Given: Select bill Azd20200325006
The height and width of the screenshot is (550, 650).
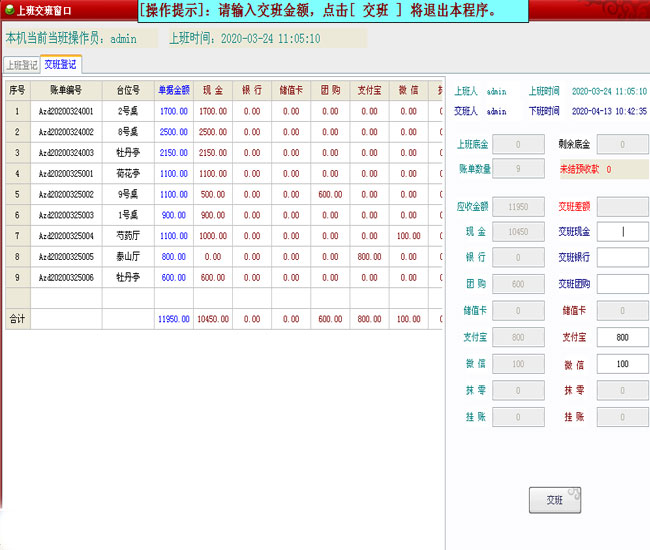Looking at the screenshot, I should coord(66,277).
